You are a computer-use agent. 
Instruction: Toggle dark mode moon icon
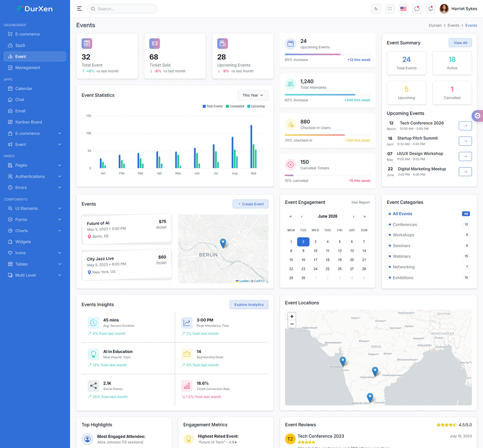pos(376,9)
